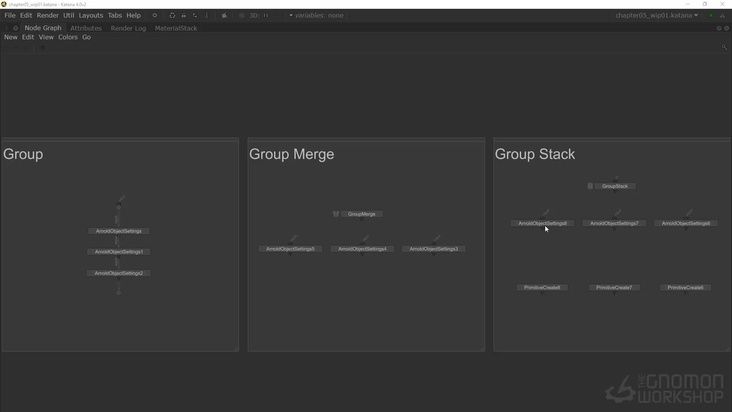Open the Node Graph Edit menu
This screenshot has height=412, width=732.
pos(28,37)
